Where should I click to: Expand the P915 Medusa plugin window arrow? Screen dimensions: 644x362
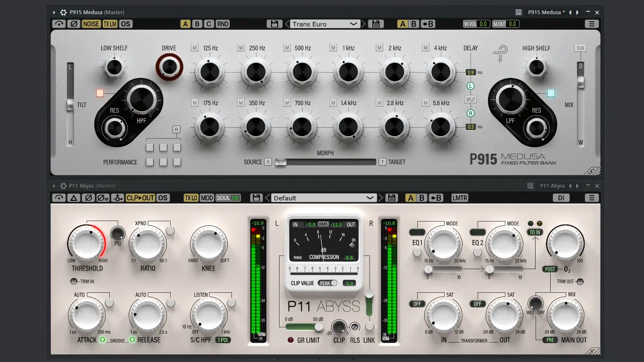[x=54, y=12]
